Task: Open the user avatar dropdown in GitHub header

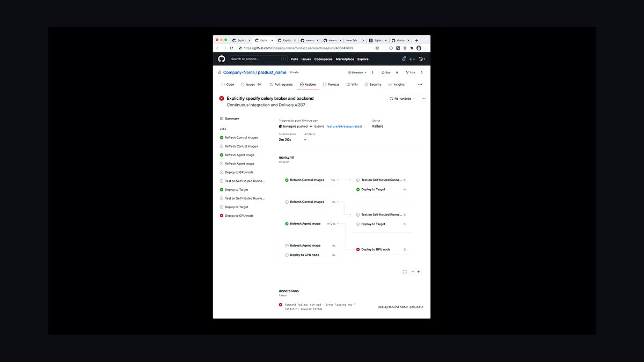Action: tap(422, 59)
